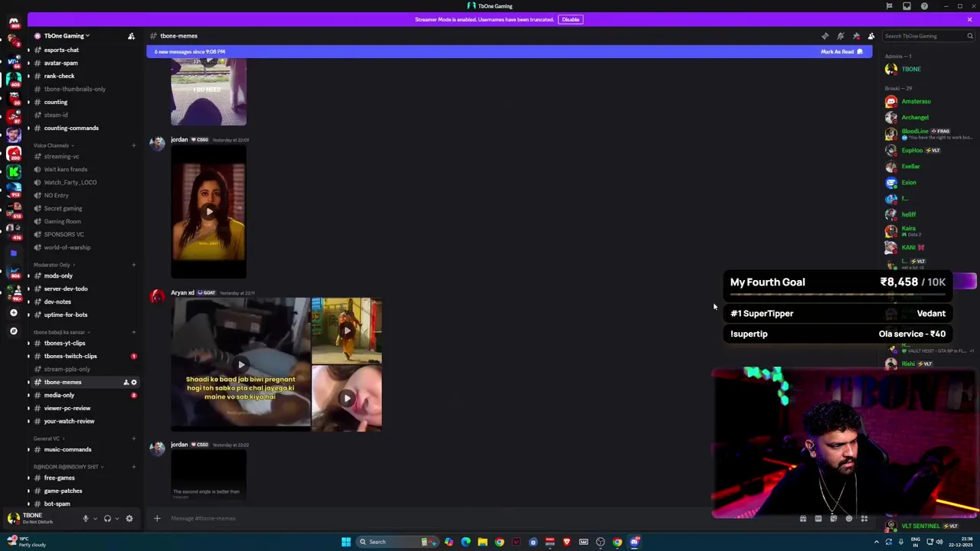Expand the General VC category
Screen dimensions: 980x551
48,439
